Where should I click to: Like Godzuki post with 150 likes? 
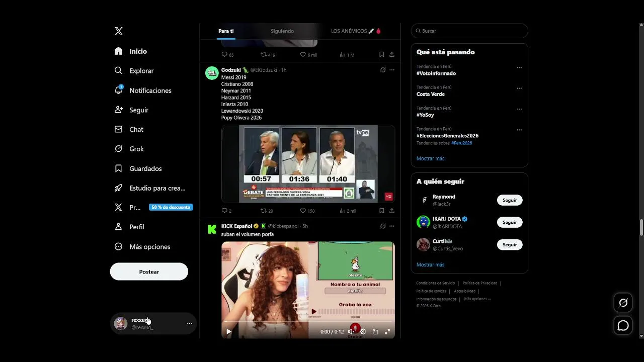pos(307,211)
